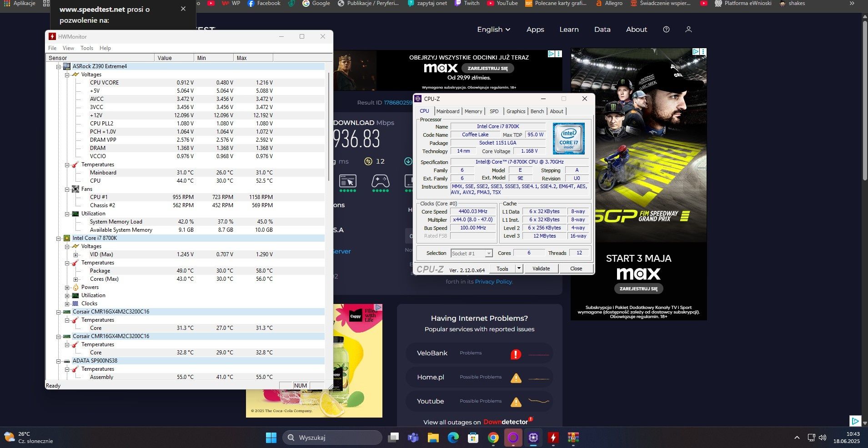The image size is (868, 448).
Task: Open Microsoft Teams from taskbar
Action: click(x=413, y=438)
